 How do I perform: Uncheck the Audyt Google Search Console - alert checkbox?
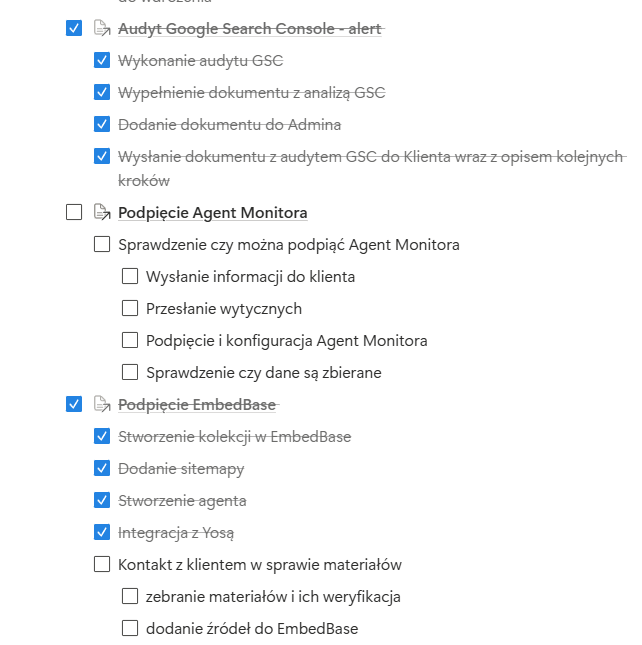(74, 29)
